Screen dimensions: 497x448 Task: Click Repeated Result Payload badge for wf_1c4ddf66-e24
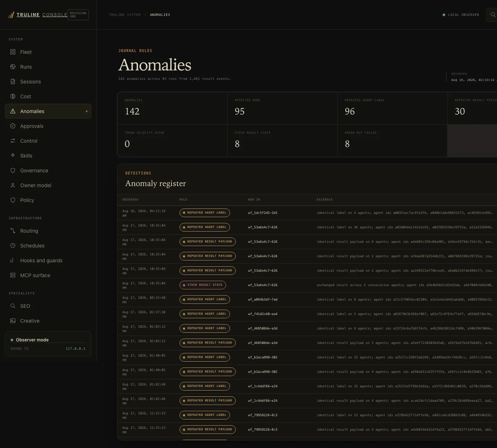coord(208,401)
